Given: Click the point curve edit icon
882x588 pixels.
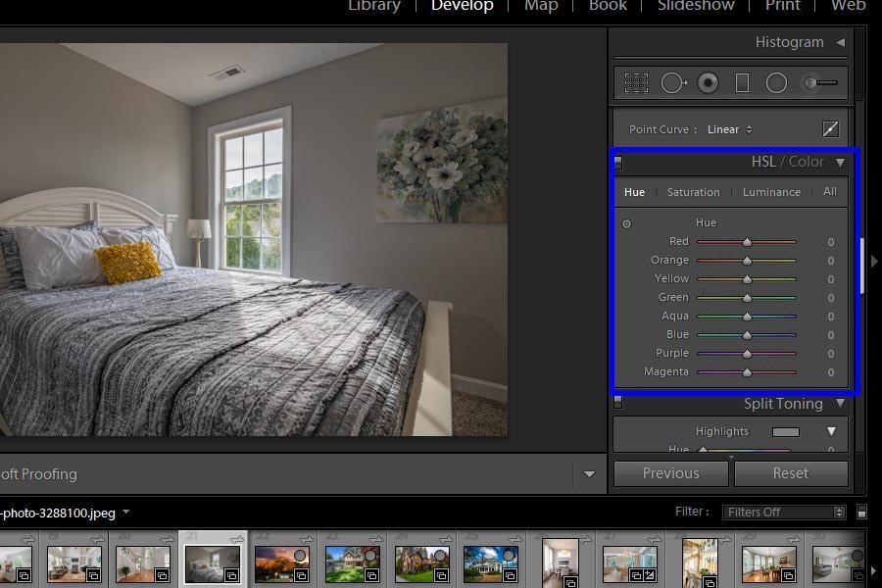Looking at the screenshot, I should (830, 128).
